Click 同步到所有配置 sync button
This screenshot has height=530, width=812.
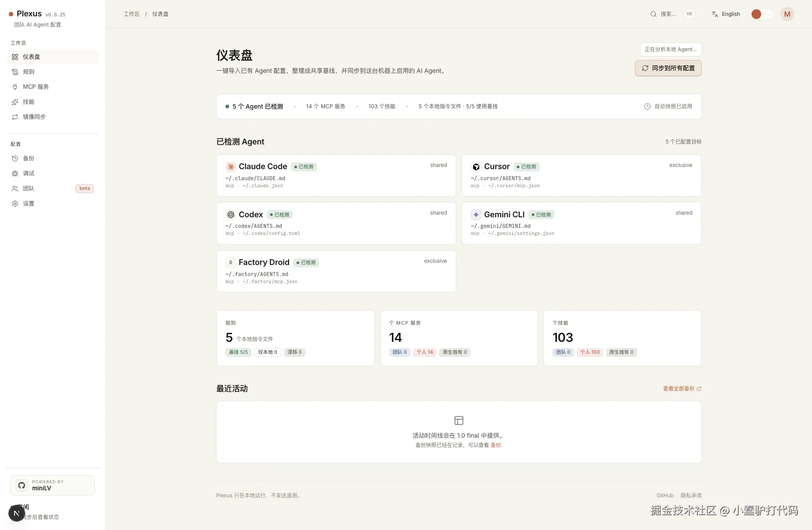[668, 68]
